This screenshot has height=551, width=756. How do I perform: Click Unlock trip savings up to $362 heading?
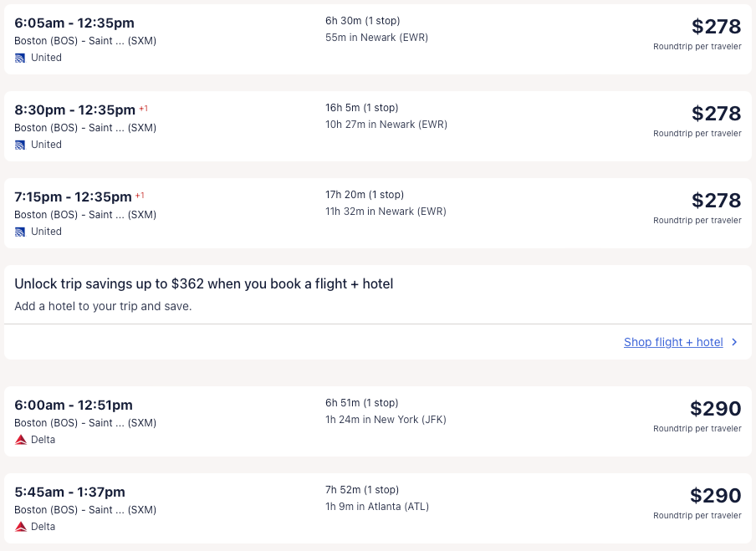coord(203,284)
